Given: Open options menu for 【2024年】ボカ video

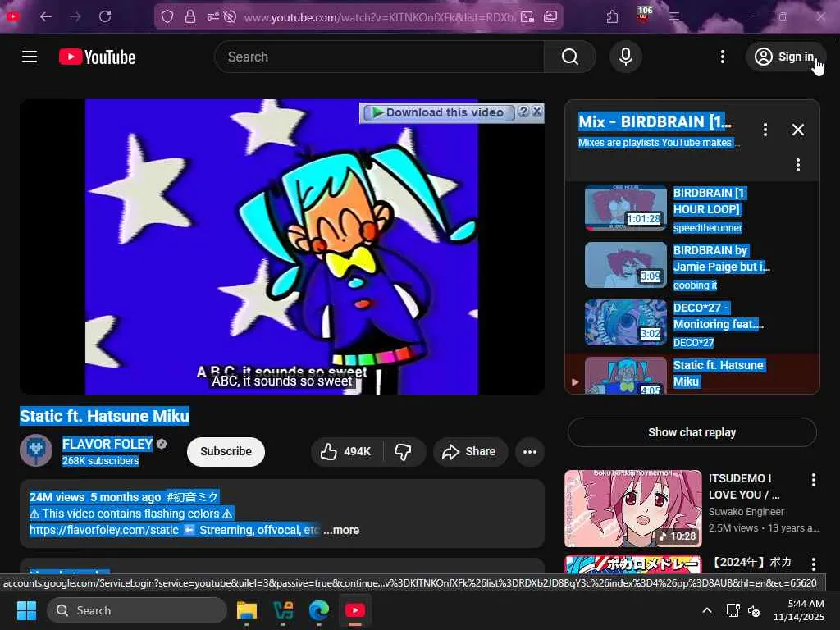Looking at the screenshot, I should [813, 564].
